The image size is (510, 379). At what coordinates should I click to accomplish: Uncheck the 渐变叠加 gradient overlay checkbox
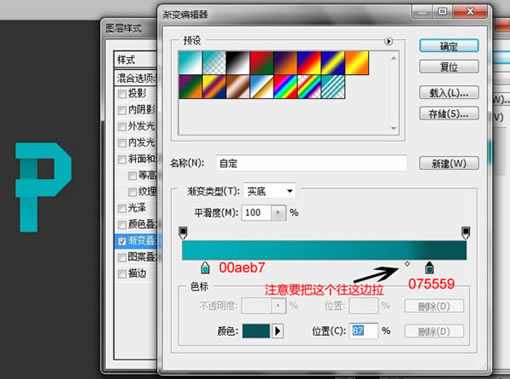pos(122,241)
